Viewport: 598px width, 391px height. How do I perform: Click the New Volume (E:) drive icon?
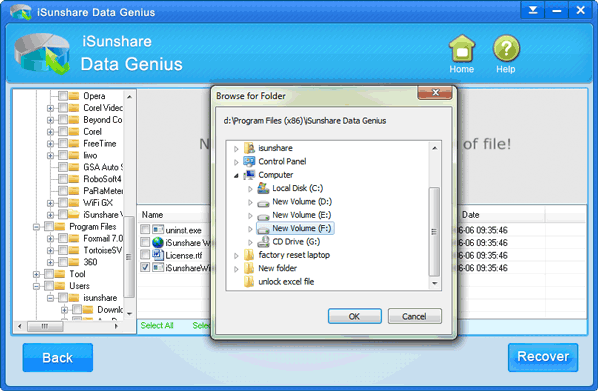tap(263, 216)
